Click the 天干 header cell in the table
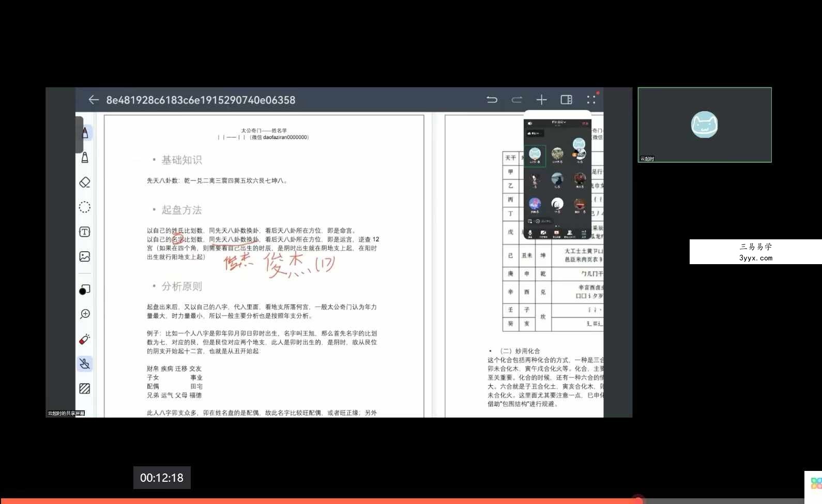 click(x=510, y=158)
